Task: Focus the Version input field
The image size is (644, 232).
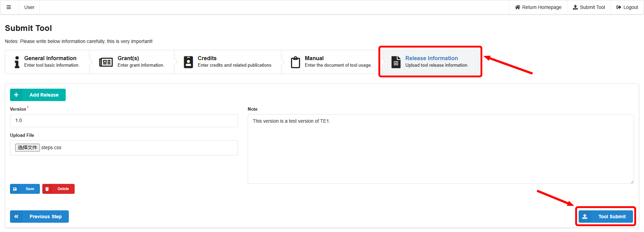Action: [124, 121]
